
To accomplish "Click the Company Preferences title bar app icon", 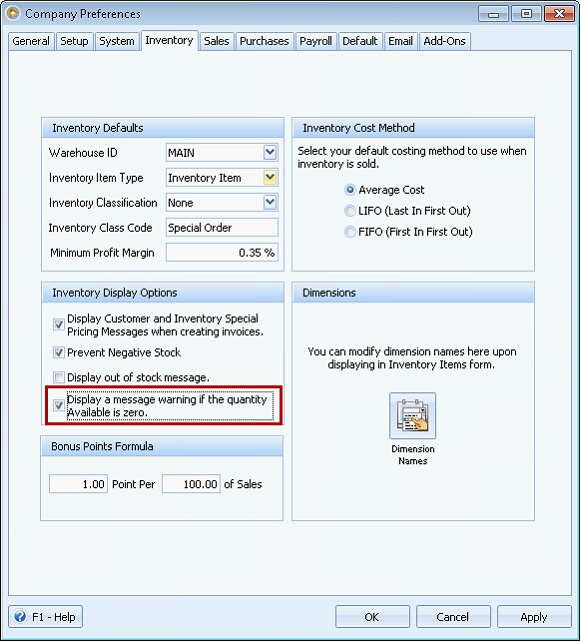I will 13,13.
